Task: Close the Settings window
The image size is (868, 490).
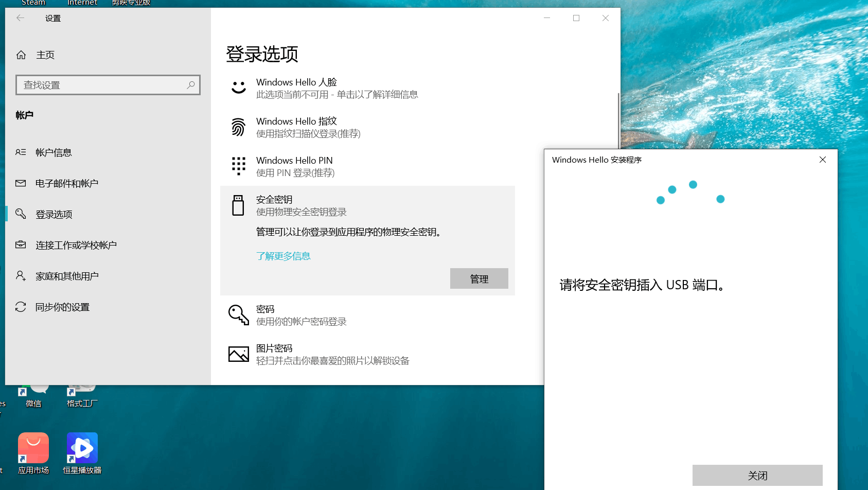Action: [606, 18]
